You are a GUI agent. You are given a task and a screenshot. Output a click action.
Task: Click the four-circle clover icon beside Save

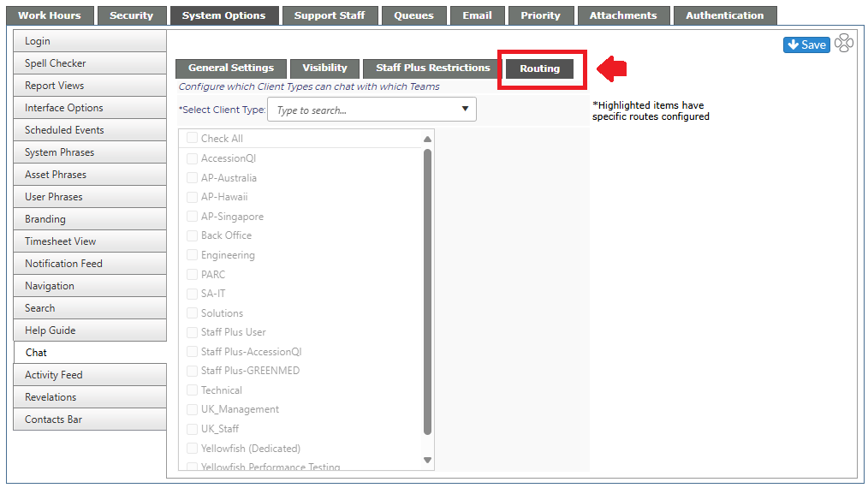(844, 43)
